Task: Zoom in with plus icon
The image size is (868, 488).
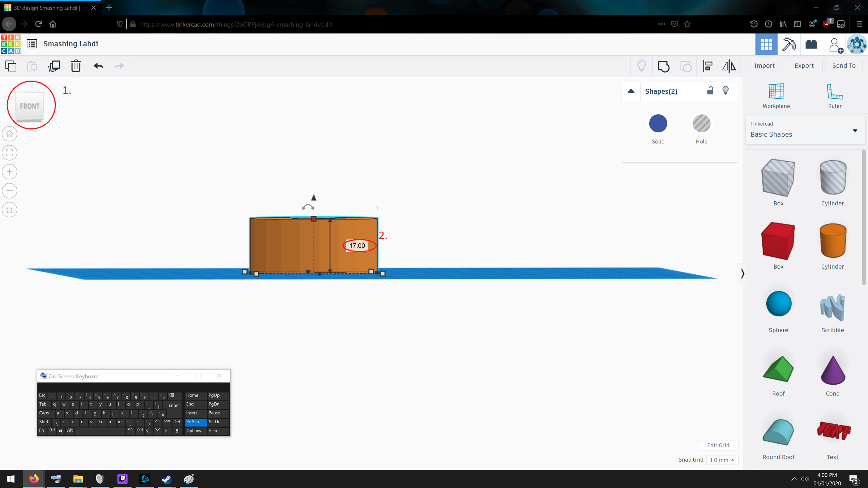Action: (10, 172)
